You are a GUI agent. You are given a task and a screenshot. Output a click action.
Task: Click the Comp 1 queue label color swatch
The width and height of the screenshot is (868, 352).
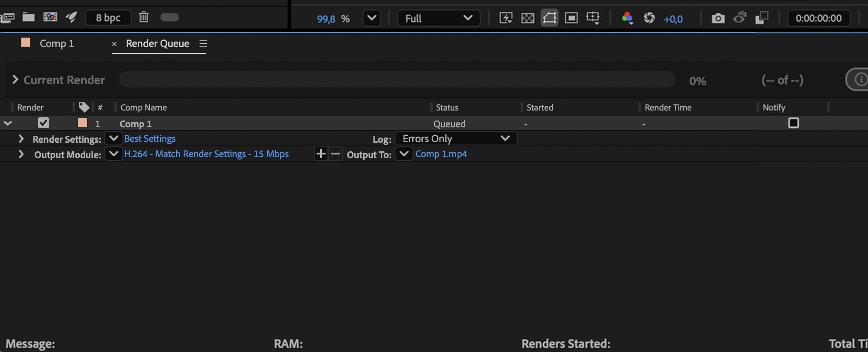click(x=83, y=123)
